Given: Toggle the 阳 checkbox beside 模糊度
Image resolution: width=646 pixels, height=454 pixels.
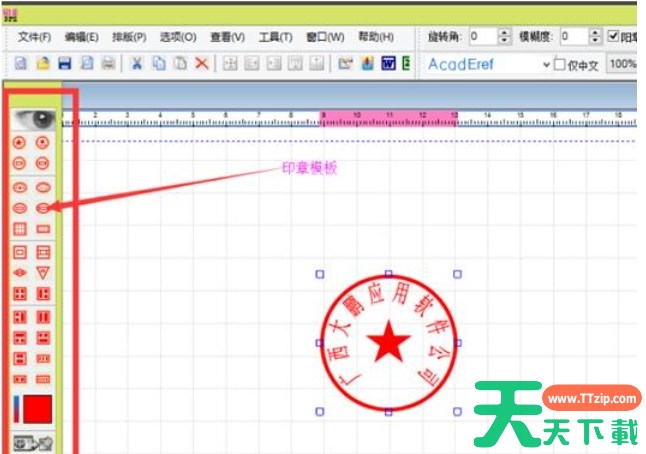Looking at the screenshot, I should 613,36.
